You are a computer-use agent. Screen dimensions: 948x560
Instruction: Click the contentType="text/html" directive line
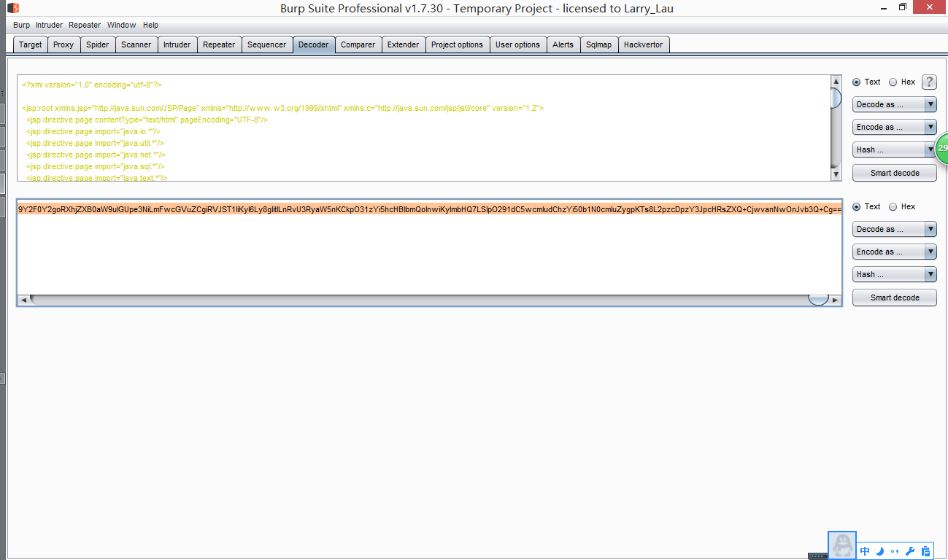(147, 120)
